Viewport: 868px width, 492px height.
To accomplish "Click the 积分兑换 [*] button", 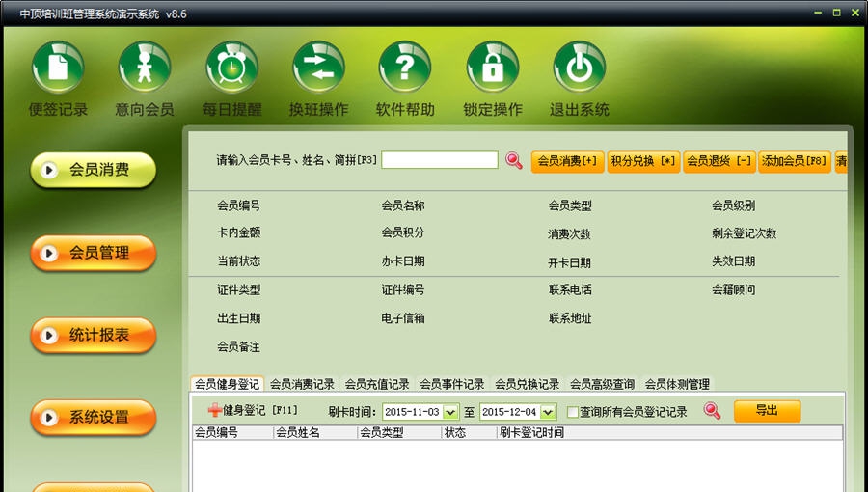I will 643,162.
